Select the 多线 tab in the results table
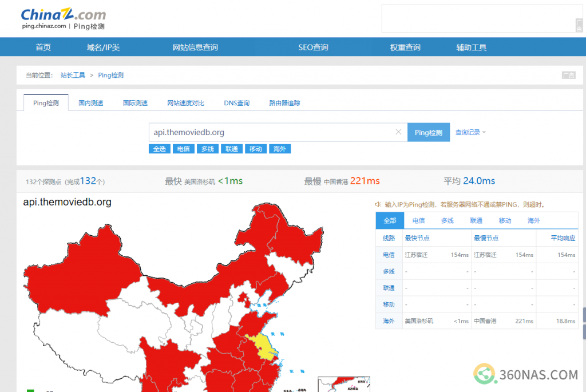 (447, 220)
